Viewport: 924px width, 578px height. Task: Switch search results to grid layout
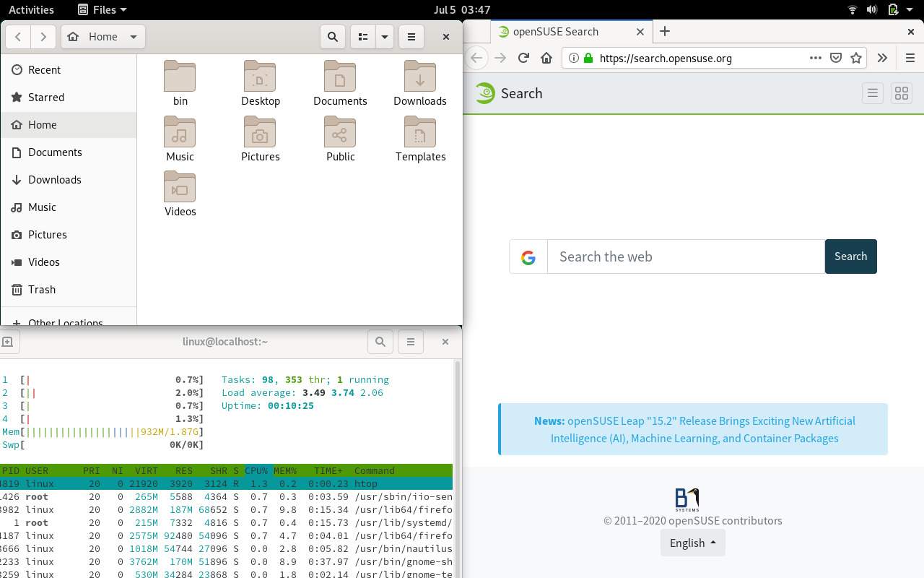click(x=901, y=92)
